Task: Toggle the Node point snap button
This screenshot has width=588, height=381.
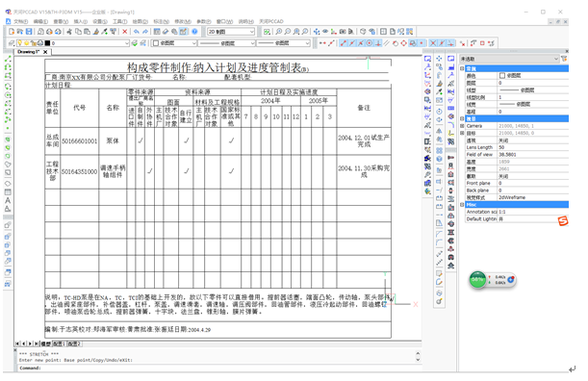Action: 422,43
